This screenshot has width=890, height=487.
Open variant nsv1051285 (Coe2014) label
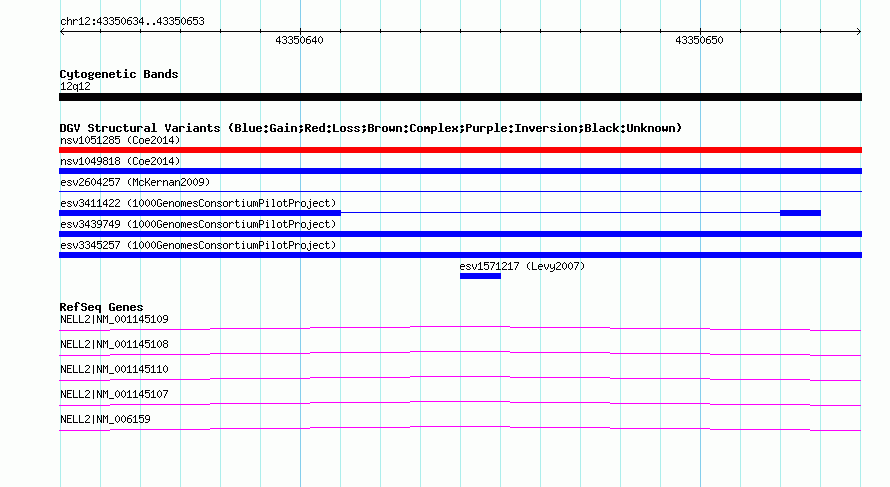coord(120,140)
